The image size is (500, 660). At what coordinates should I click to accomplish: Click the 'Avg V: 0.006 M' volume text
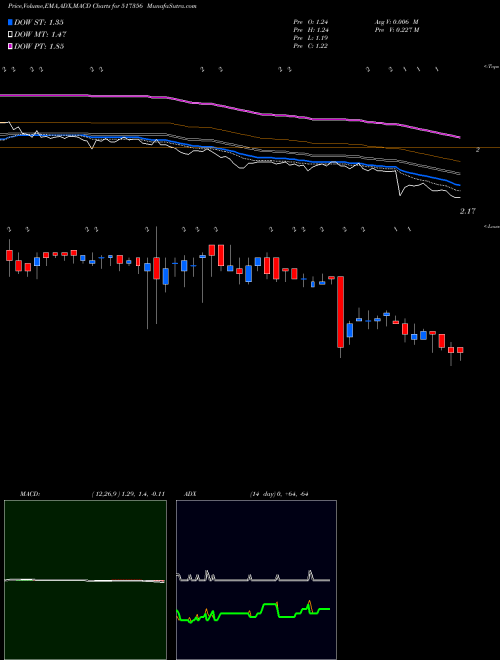pyautogui.click(x=396, y=21)
